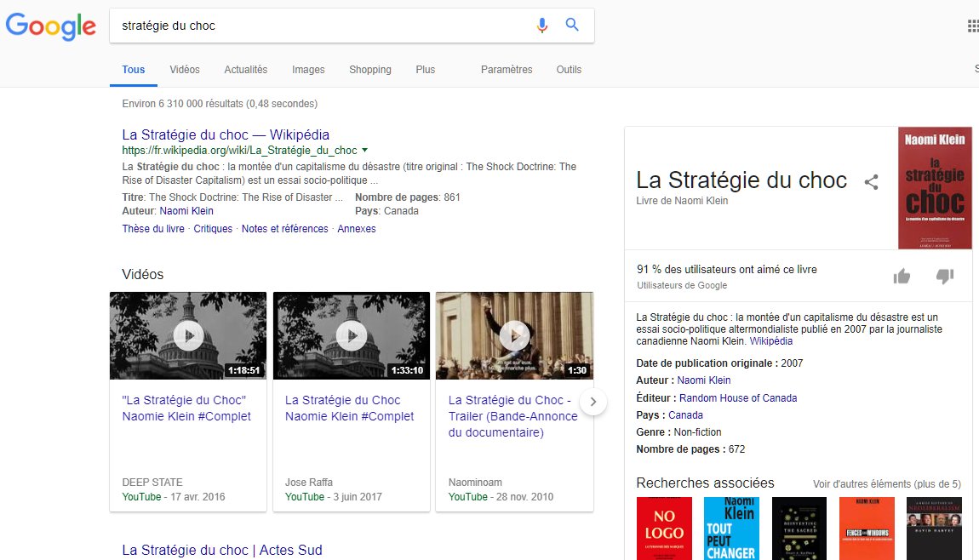The width and height of the screenshot is (979, 560).
Task: Click the magnifying glass search button
Action: [572, 25]
